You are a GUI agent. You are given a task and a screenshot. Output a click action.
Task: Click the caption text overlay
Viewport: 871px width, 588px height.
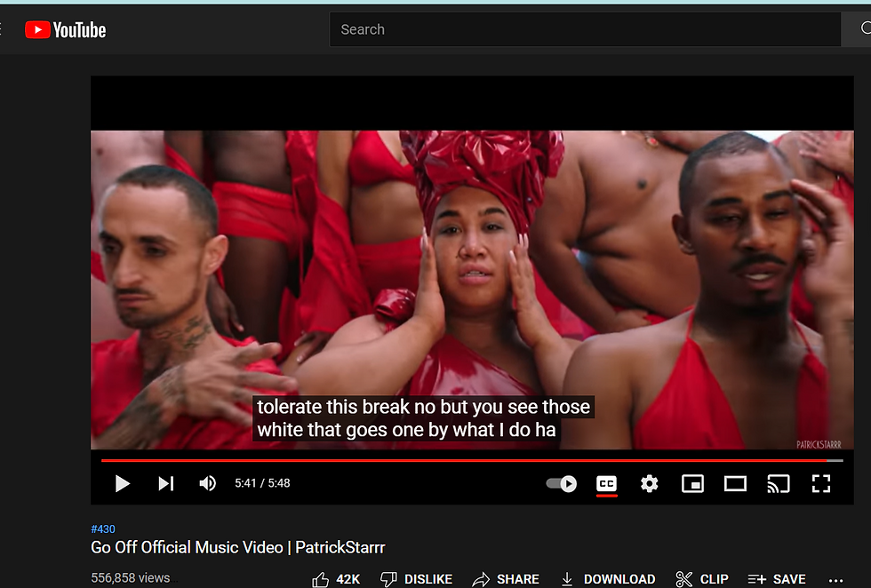(x=423, y=418)
